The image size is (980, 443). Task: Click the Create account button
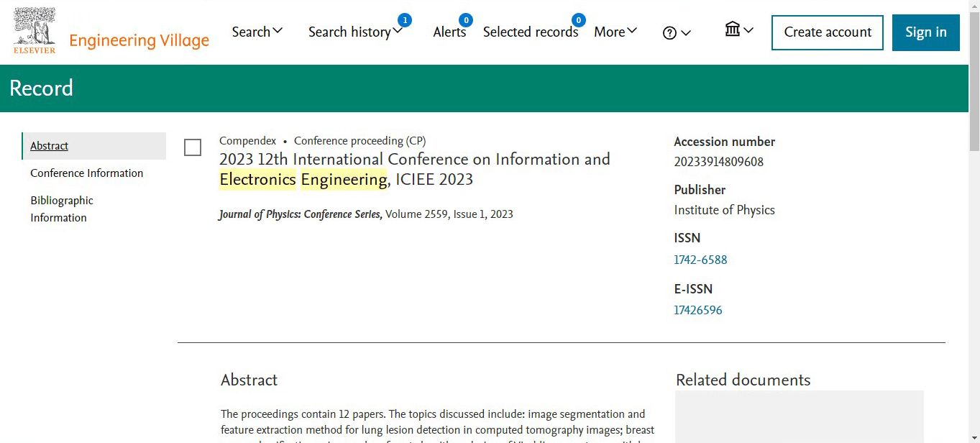pos(828,32)
